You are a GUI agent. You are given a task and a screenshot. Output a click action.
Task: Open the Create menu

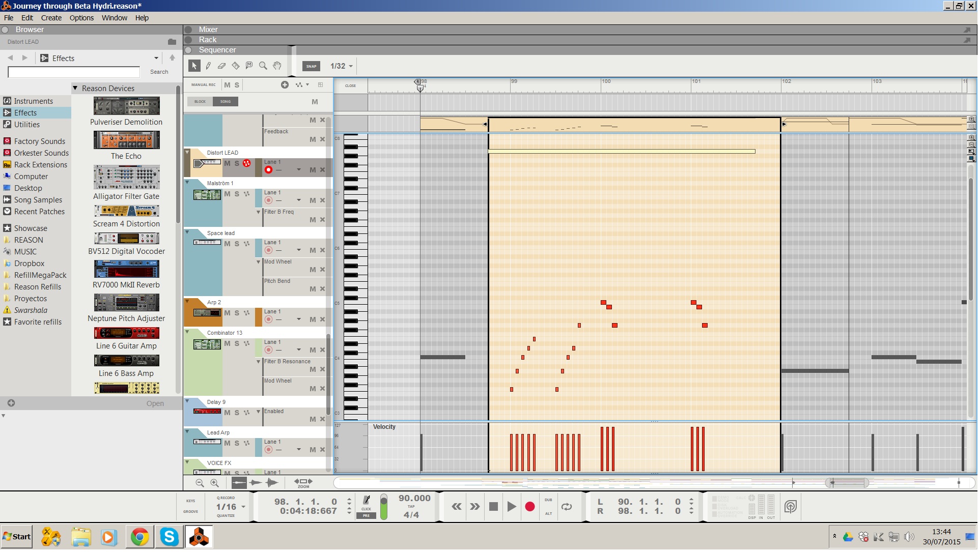click(51, 18)
